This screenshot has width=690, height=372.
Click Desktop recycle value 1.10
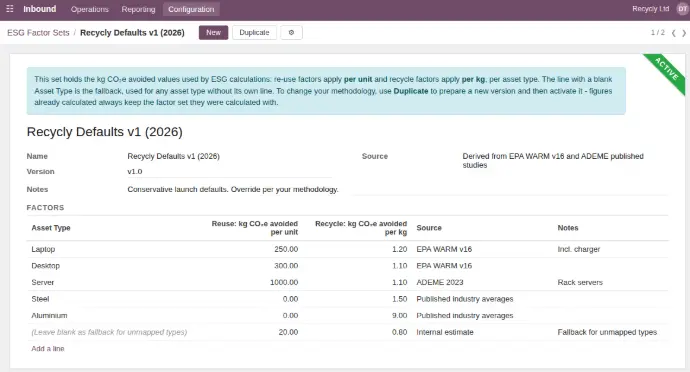pos(400,266)
